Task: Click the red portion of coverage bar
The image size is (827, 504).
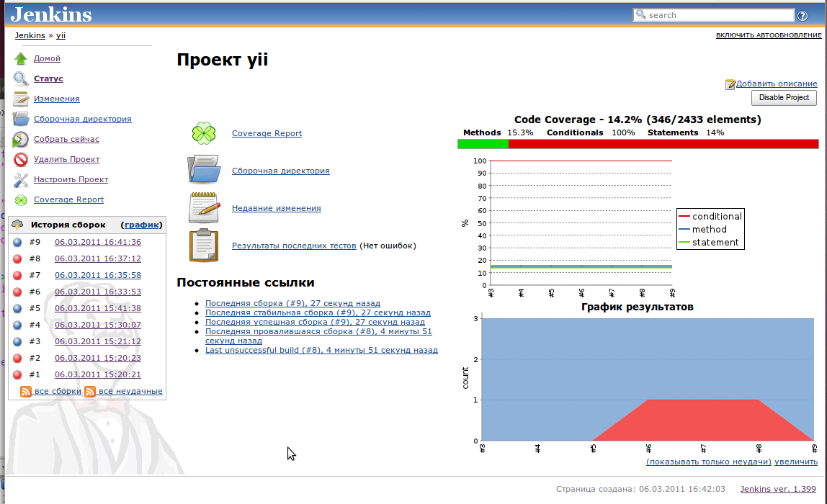Action: 663,144
